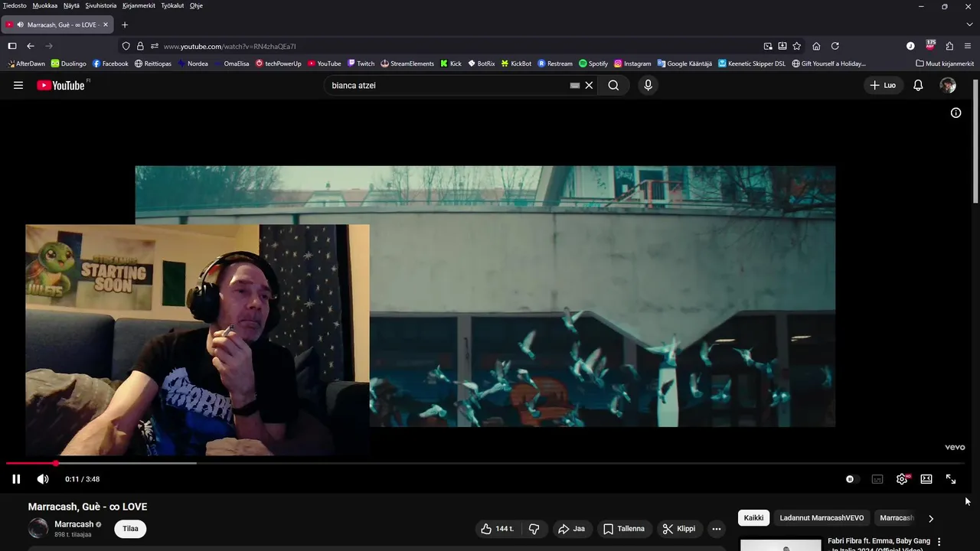Save video with Tallenna button
980x551 pixels.
tap(624, 529)
